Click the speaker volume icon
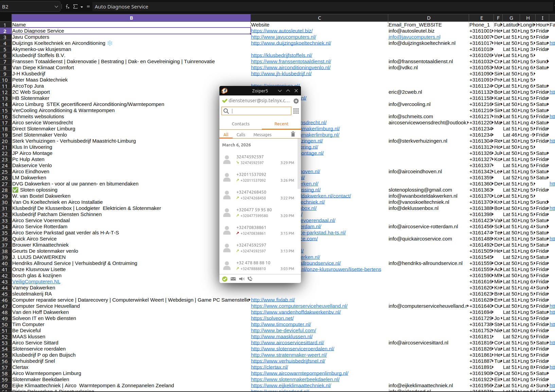The width and height of the screenshot is (555, 392). pyautogui.click(x=241, y=279)
